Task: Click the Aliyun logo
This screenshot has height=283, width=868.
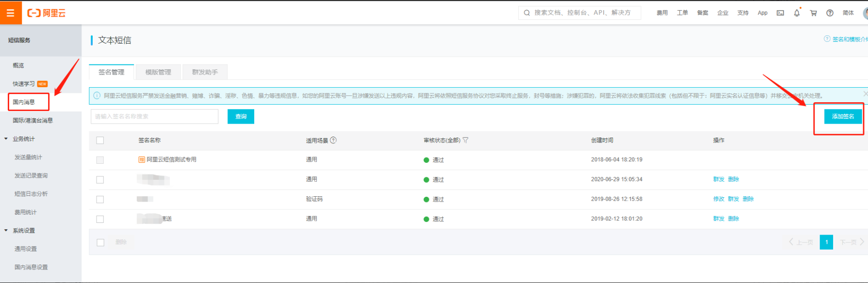Action: 47,13
